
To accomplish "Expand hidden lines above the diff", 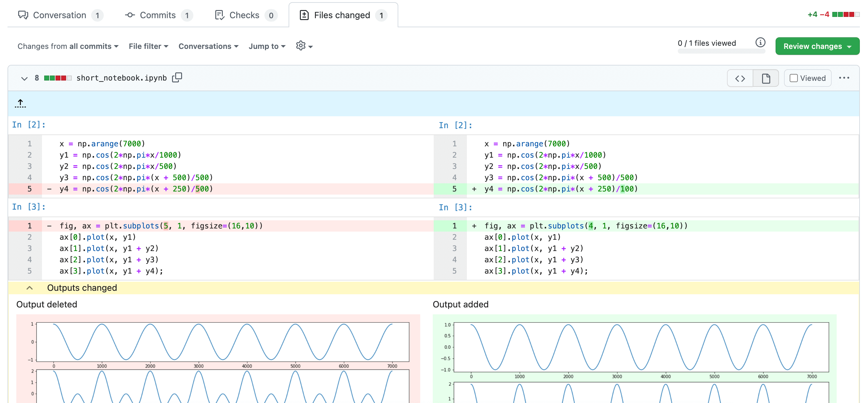I will pyautogui.click(x=20, y=103).
